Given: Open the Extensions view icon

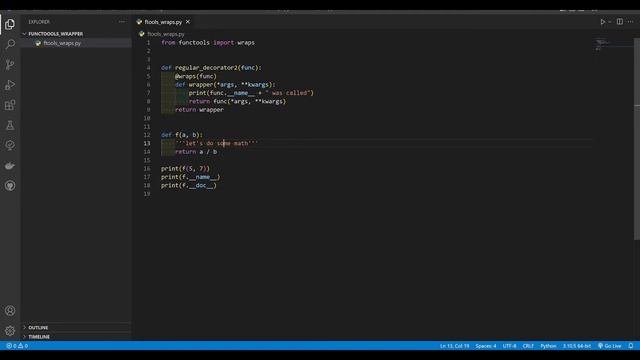Looking at the screenshot, I should pos(10,105).
